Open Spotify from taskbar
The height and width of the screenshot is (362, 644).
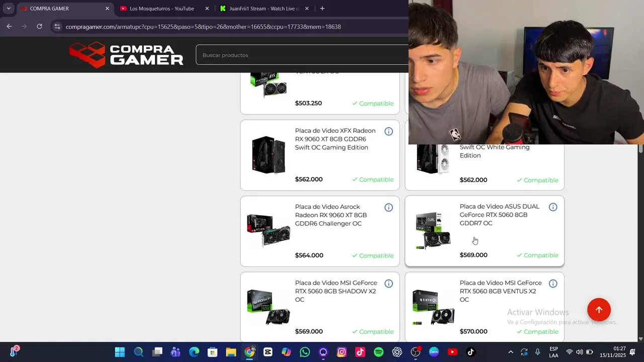point(379,352)
